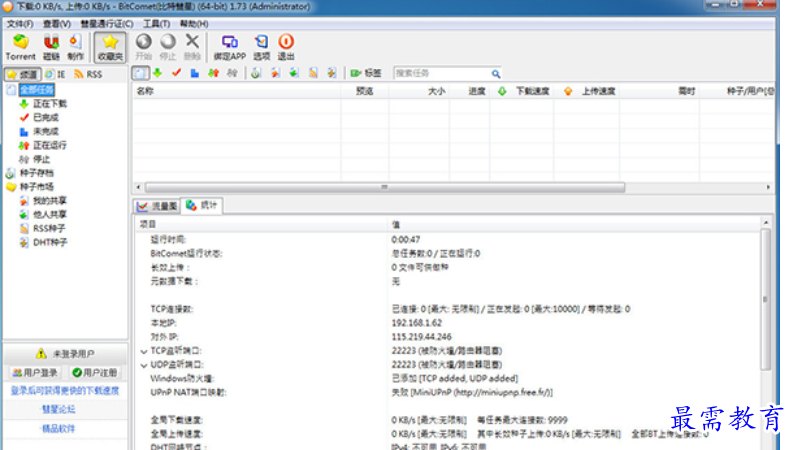Click the search magnifier icon

496,74
